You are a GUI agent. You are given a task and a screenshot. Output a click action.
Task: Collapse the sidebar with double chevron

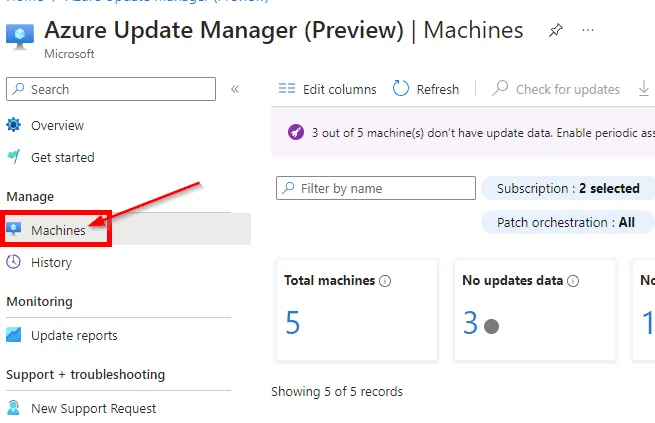[235, 89]
